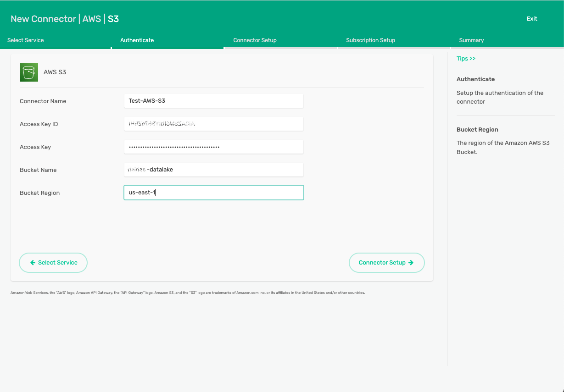Viewport: 564px width, 392px height.
Task: Click inside the Access Key ID field
Action: coord(213,124)
